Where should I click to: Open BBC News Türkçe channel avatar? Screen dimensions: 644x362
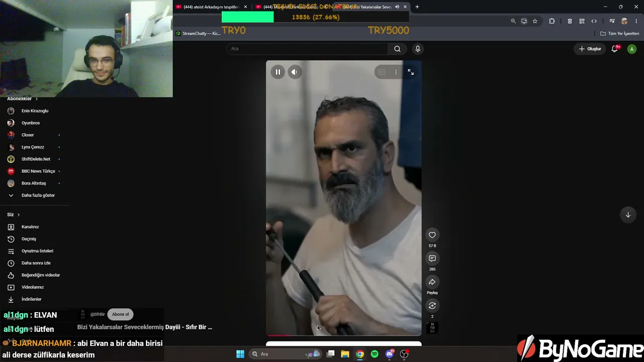pos(11,171)
